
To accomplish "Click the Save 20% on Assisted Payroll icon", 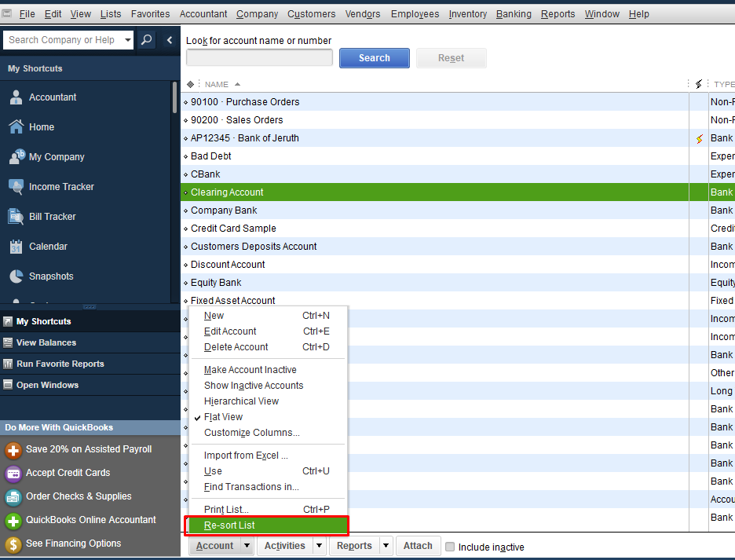I will (13, 450).
